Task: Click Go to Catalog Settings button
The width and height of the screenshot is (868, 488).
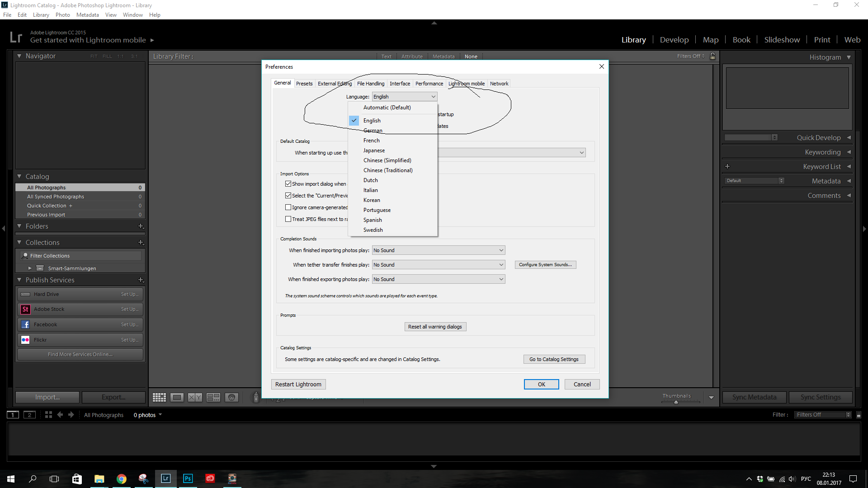Action: (x=553, y=359)
